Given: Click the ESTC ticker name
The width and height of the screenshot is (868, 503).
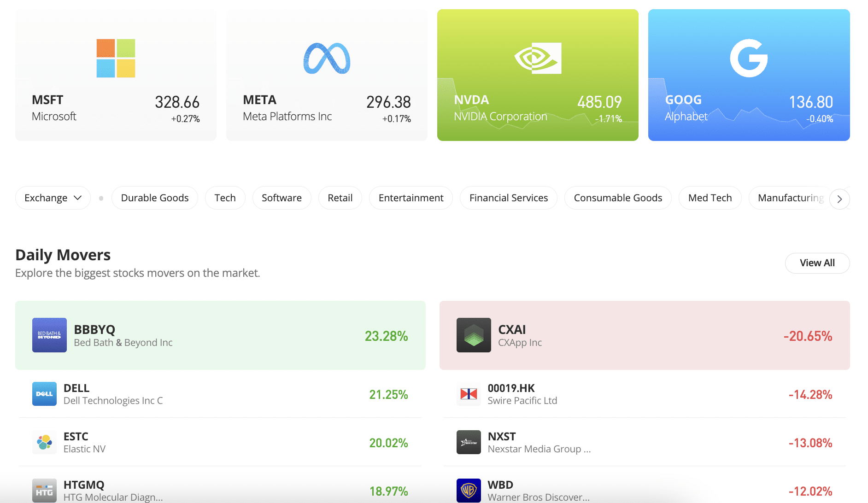Looking at the screenshot, I should (x=76, y=437).
